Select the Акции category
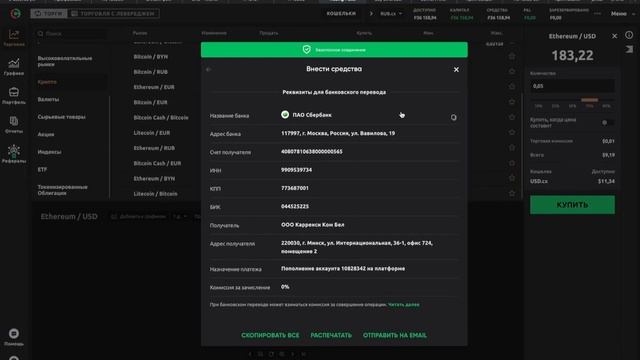 tap(46, 134)
